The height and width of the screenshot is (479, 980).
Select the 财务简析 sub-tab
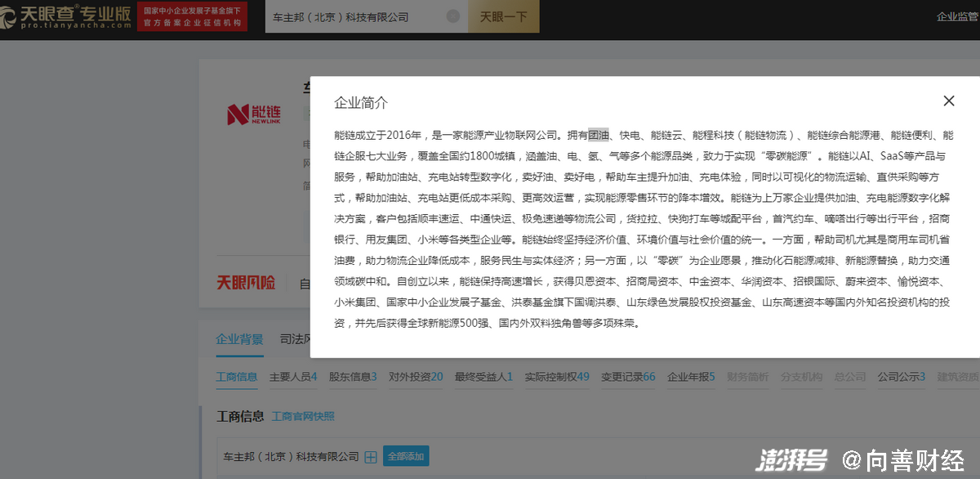point(747,377)
